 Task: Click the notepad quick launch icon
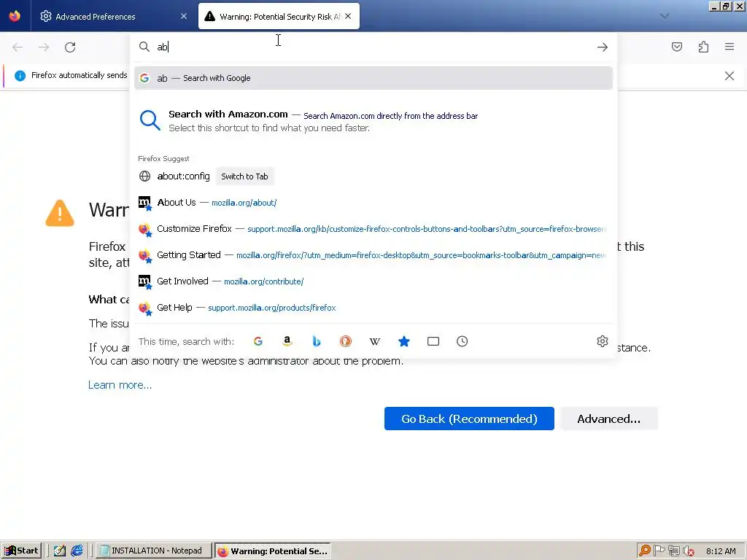coord(60,551)
